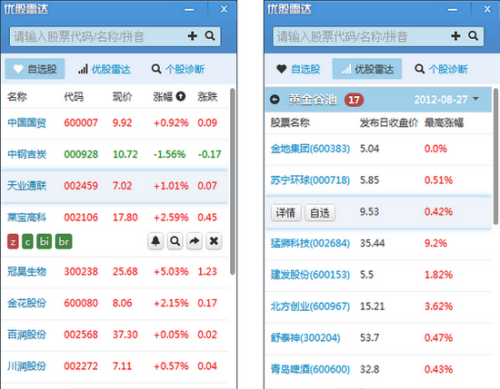The height and width of the screenshot is (389, 500).
Task: Open 青岛啤酒(600600) stock link
Action: coord(310,369)
